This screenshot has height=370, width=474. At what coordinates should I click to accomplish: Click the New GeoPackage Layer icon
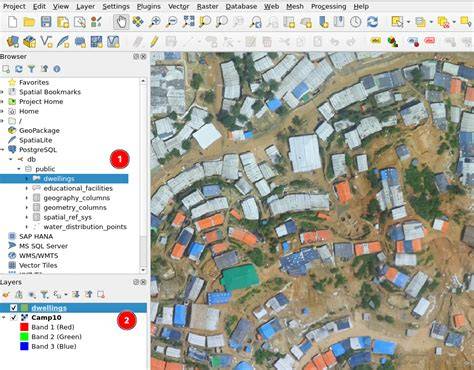29,42
